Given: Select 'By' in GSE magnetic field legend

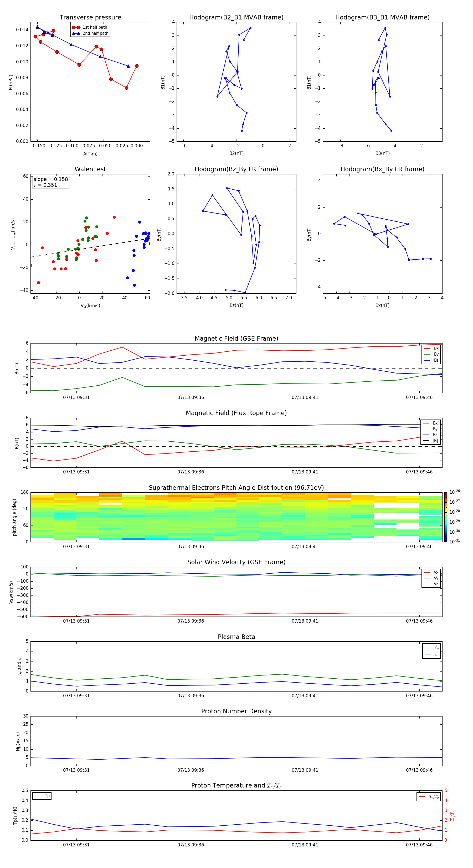Looking at the screenshot, I should pyautogui.click(x=431, y=354).
